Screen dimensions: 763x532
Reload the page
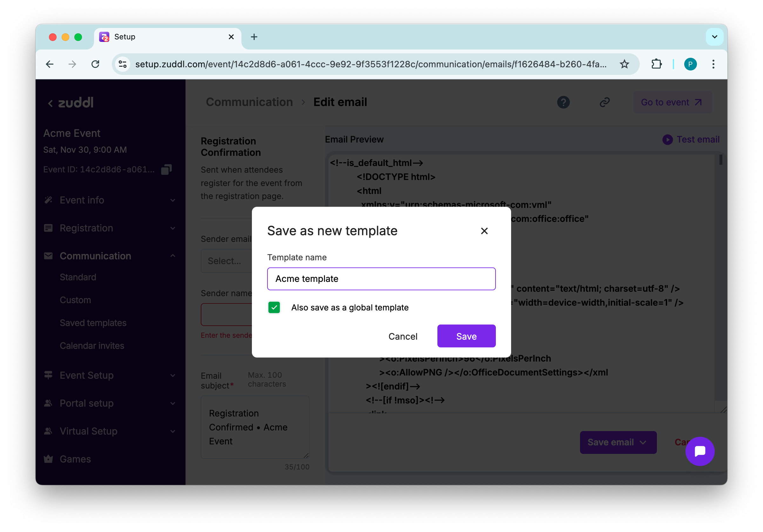click(x=95, y=64)
